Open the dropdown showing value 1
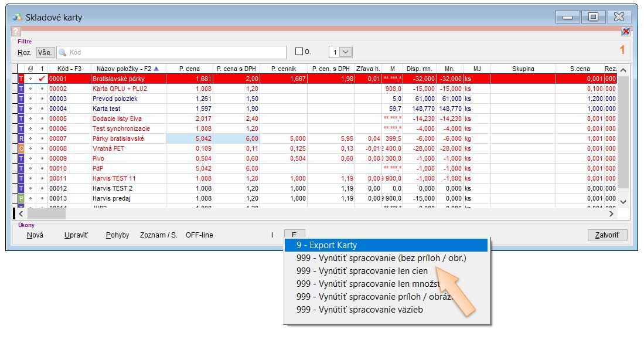Viewport: 644px width, 339px height. pos(346,52)
